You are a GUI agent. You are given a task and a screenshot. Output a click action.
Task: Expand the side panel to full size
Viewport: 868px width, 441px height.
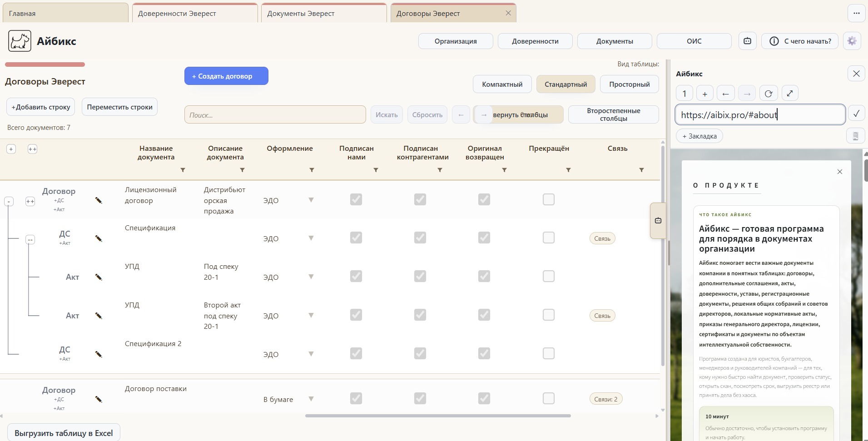point(790,94)
